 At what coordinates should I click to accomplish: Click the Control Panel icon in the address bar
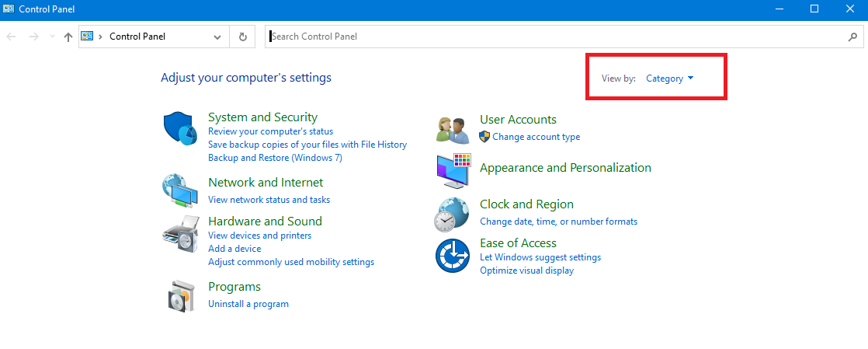pyautogui.click(x=87, y=36)
